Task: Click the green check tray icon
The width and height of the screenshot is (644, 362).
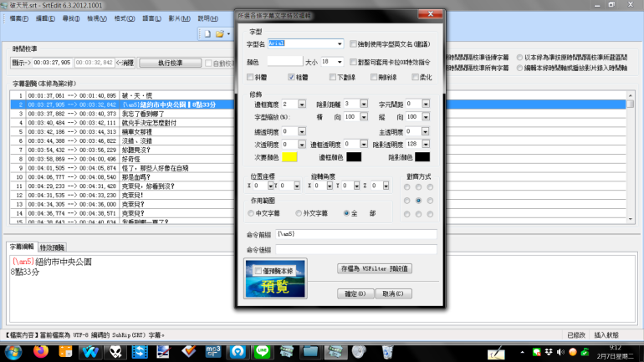Action: (x=585, y=352)
